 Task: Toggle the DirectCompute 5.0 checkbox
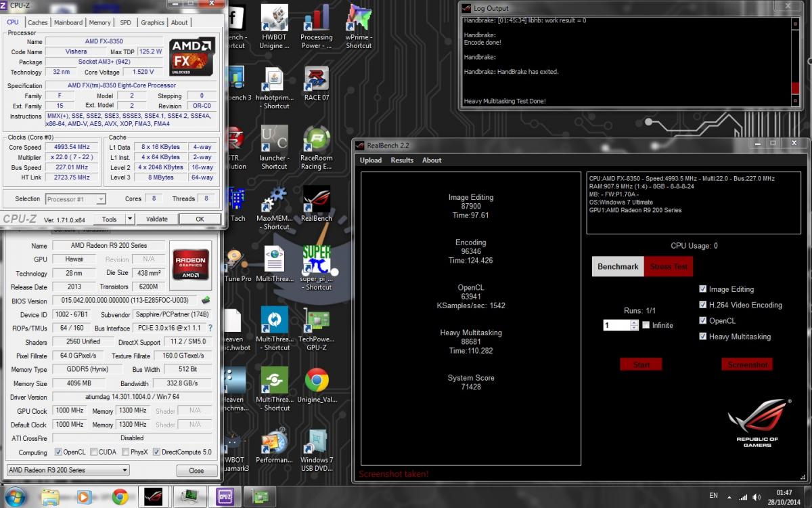156,452
